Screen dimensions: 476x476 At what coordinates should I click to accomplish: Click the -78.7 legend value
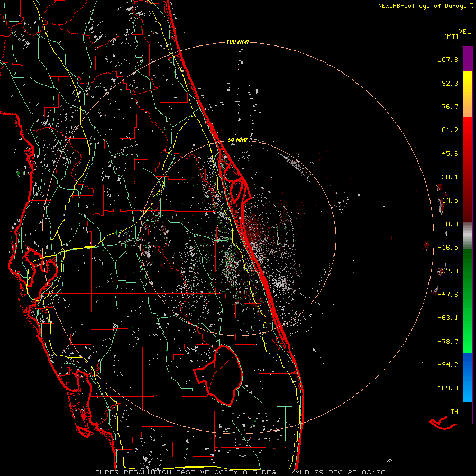448,342
